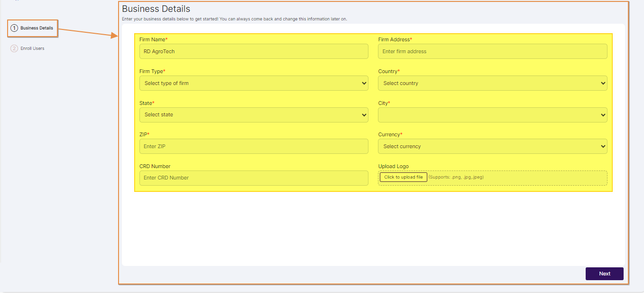Viewport: 644px width, 293px height.
Task: Click the Firm Name input field
Action: coord(253,51)
